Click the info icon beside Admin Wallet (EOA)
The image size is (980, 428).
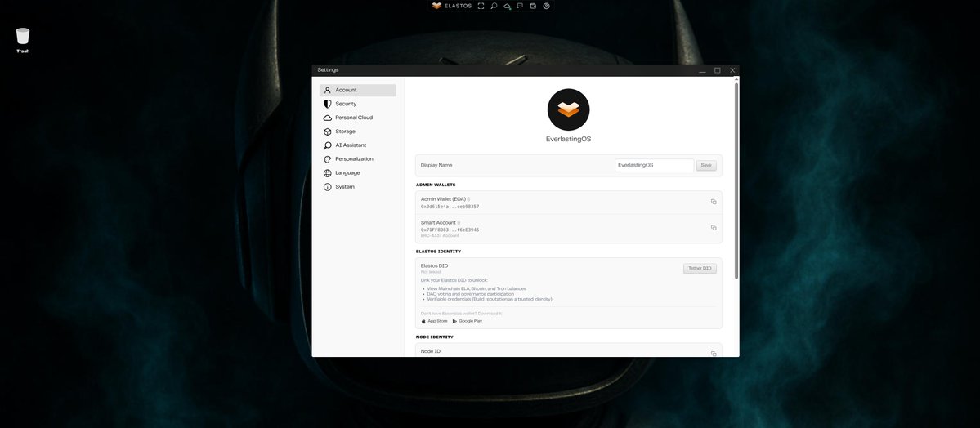click(x=469, y=199)
